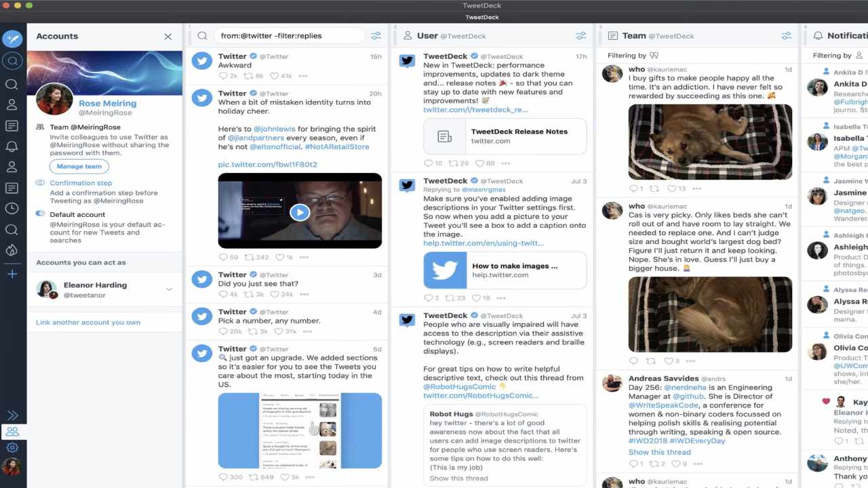Open column settings for Team @TweetDeck column
Image resolution: width=868 pixels, height=488 pixels.
[787, 36]
